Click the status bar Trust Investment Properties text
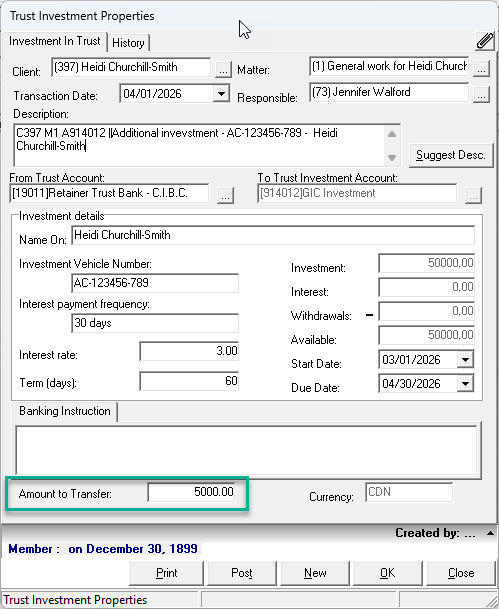499x609 pixels. [75, 600]
